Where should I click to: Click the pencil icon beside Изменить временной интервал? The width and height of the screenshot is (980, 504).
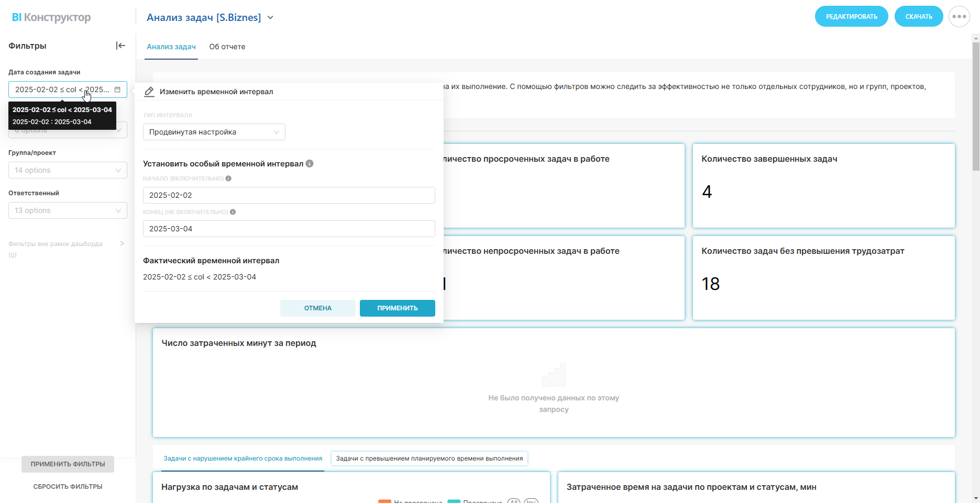pyautogui.click(x=149, y=92)
